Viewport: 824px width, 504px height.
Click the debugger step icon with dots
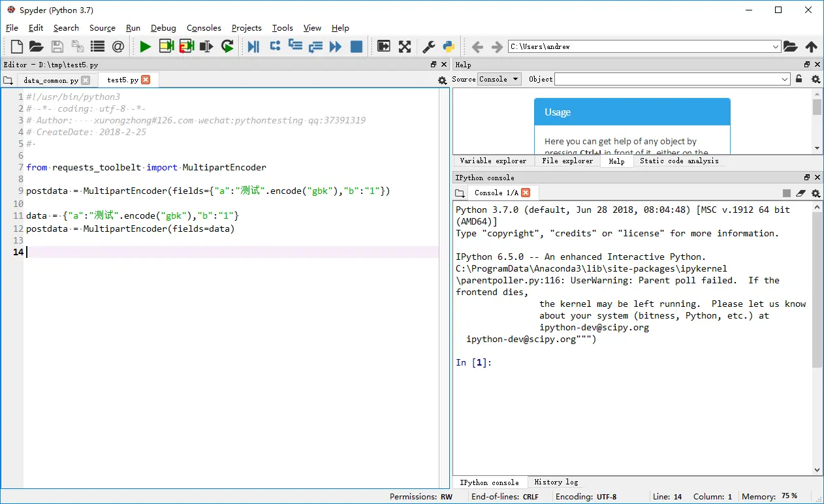(x=275, y=46)
